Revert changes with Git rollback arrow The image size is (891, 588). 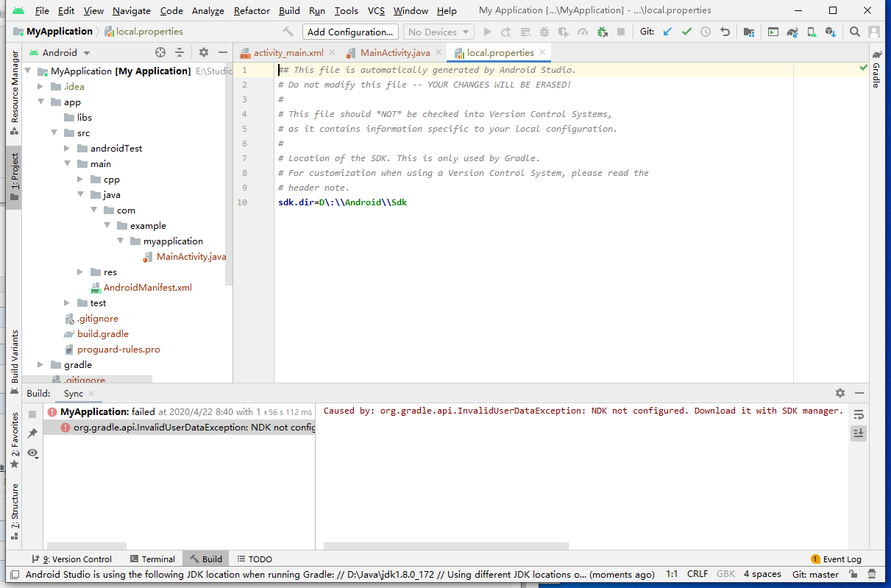[x=725, y=32]
